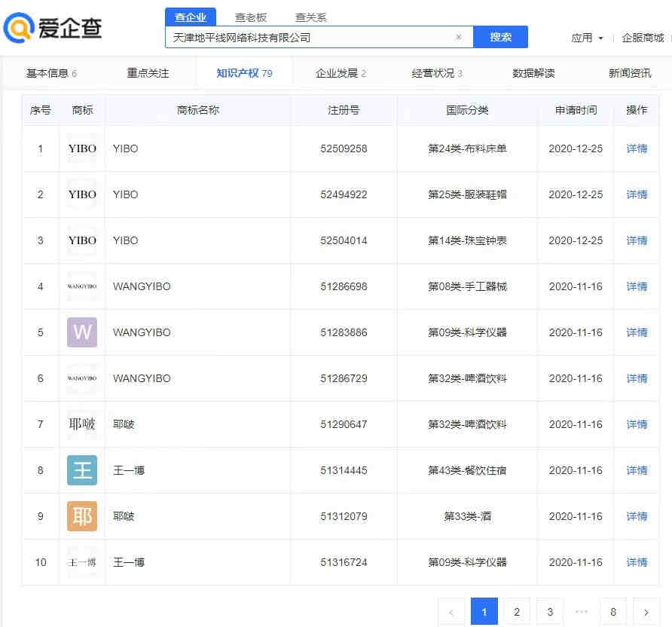This screenshot has width=672, height=627.
Task: Open the YIBO trademark image in row 2
Action: [x=82, y=194]
